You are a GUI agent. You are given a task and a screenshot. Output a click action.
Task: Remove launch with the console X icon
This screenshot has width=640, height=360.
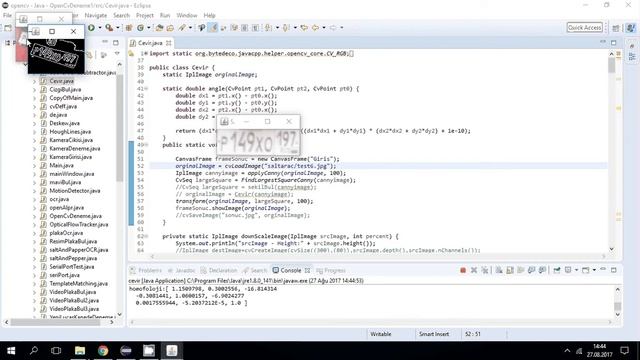click(x=474, y=270)
